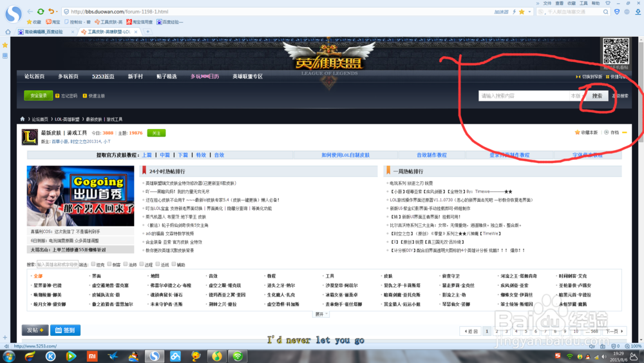
Task: Open the 如何使用LOL自制皮肤 link
Action: click(x=345, y=155)
